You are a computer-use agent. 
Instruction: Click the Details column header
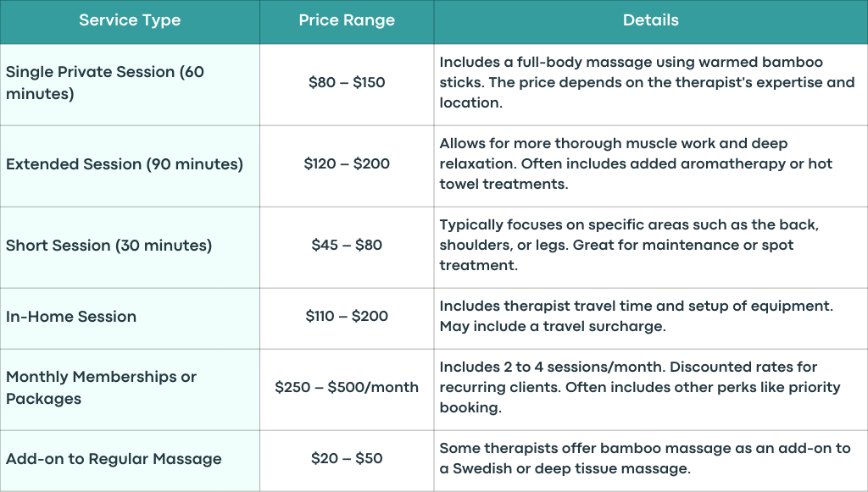tap(650, 21)
